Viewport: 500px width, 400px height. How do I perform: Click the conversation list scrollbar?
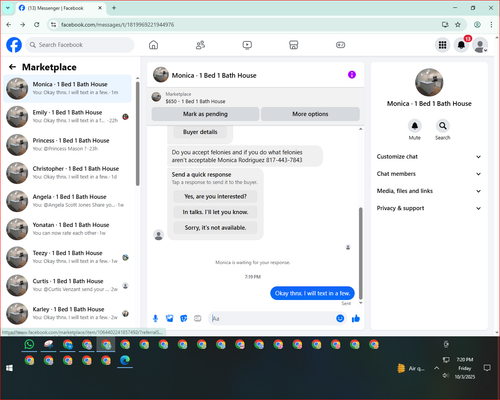[138, 133]
